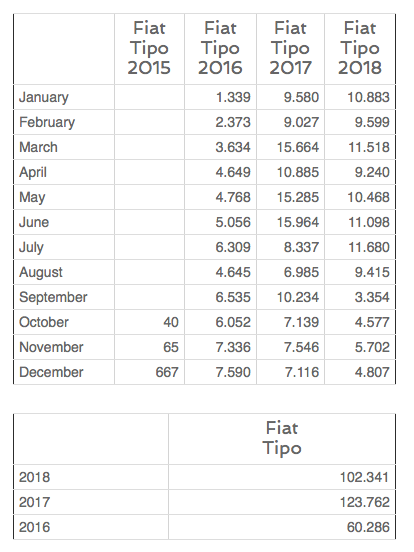This screenshot has width=414, height=552.
Task: Select the Fiat Tipo 2017 column header
Action: click(x=290, y=48)
